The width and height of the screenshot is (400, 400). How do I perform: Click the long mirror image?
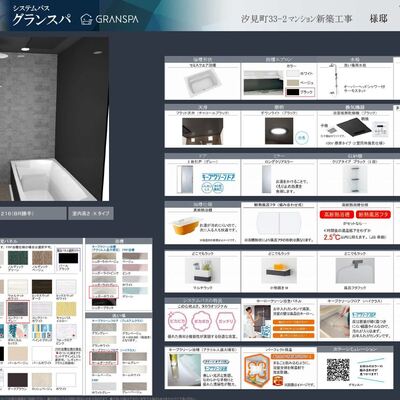pos(267,179)
